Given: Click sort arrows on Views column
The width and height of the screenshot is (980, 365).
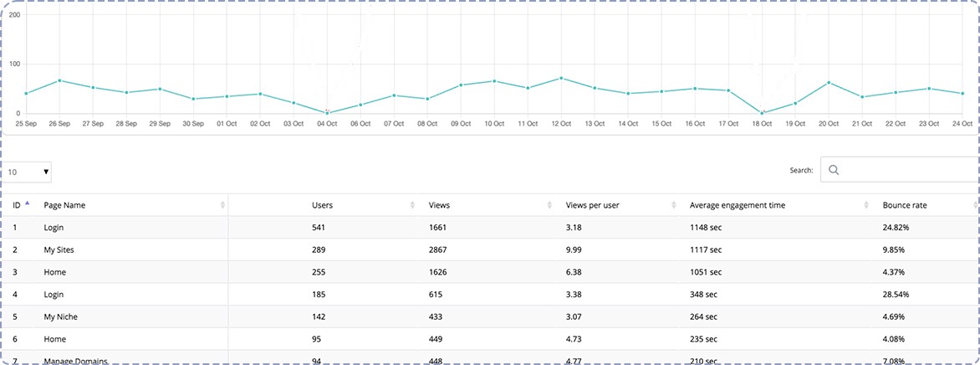Looking at the screenshot, I should point(549,205).
